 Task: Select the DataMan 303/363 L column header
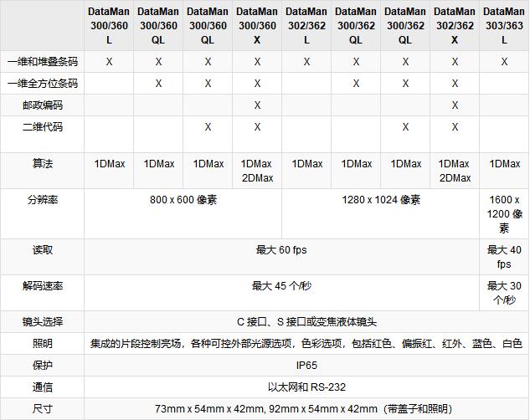tap(505, 26)
